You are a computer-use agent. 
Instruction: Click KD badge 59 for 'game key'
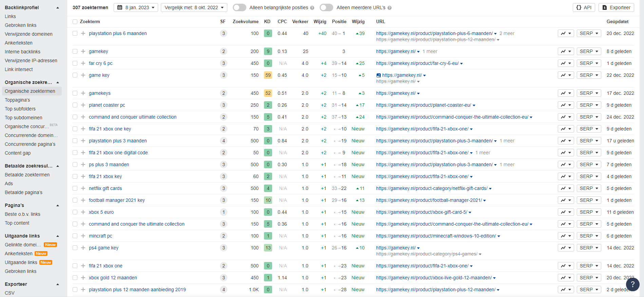point(268,75)
